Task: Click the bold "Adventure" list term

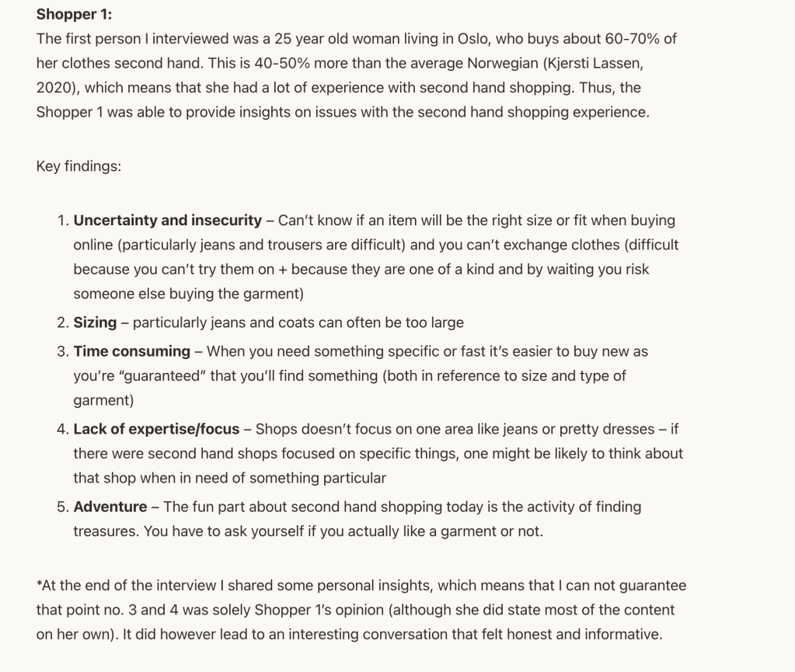Action: [110, 507]
